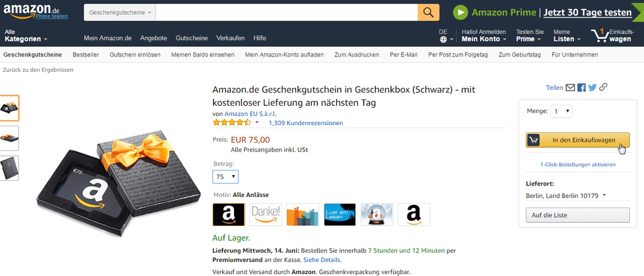Open the Menge quantity dropdown
The height and width of the screenshot is (276, 644).
coord(561,111)
